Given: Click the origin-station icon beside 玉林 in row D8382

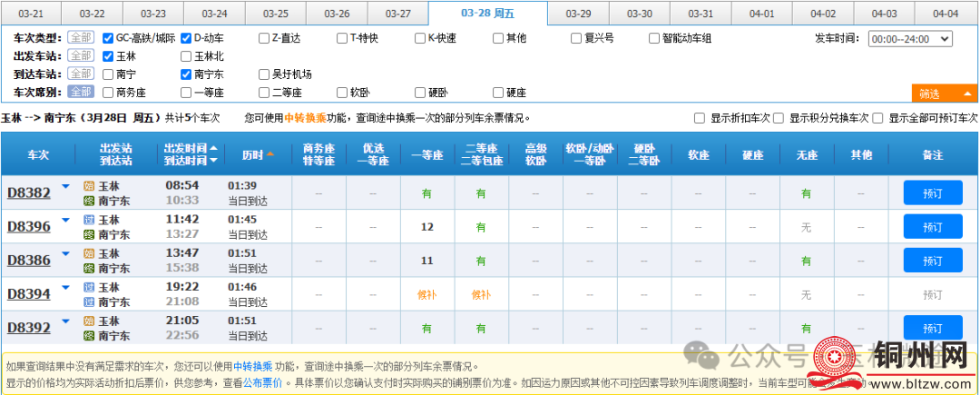Looking at the screenshot, I should pos(88,185).
